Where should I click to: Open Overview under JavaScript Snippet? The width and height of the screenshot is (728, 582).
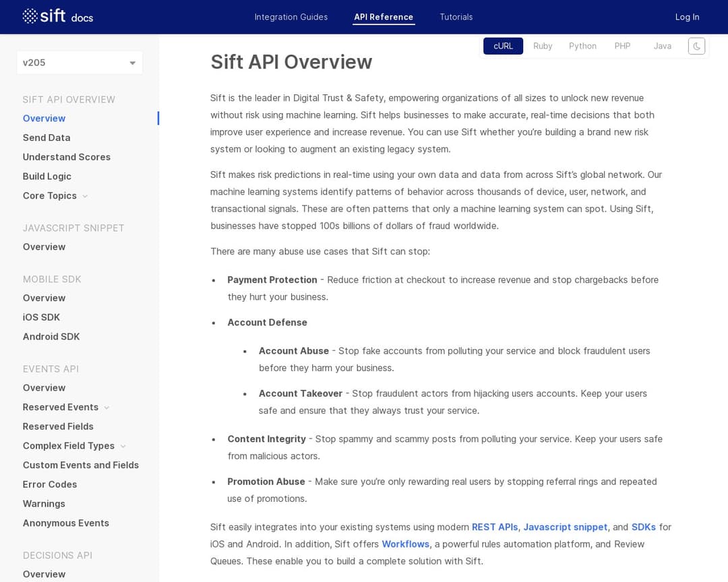pos(44,247)
